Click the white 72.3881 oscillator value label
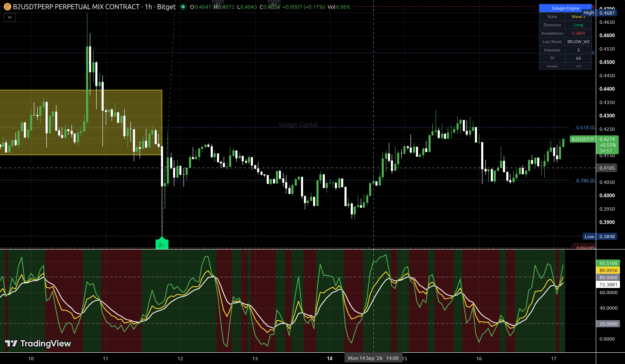The height and width of the screenshot is (364, 625). coord(608,285)
